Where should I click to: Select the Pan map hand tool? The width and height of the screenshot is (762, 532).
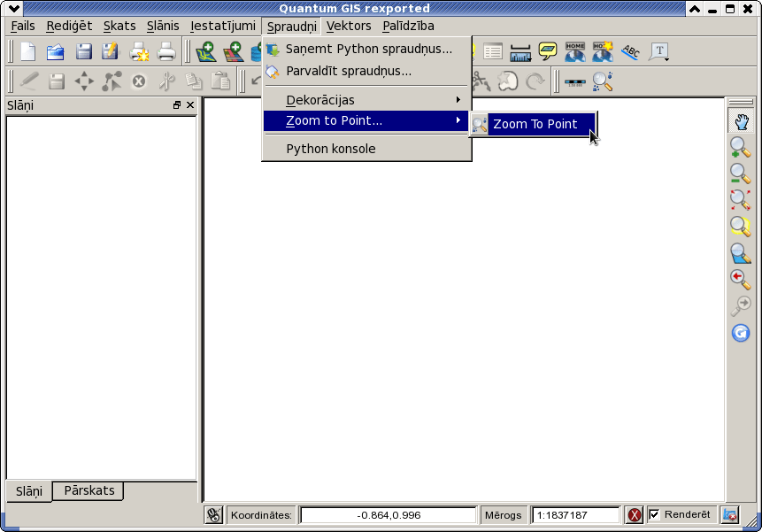click(741, 121)
